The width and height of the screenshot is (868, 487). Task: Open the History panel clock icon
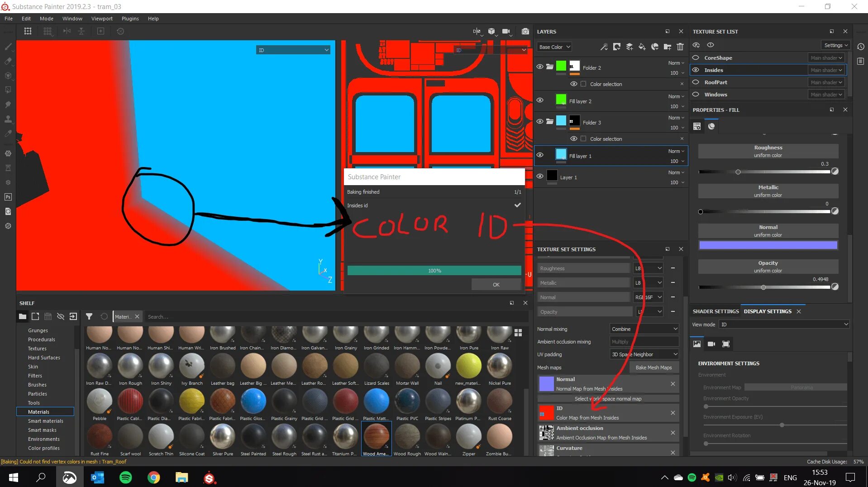click(x=861, y=47)
